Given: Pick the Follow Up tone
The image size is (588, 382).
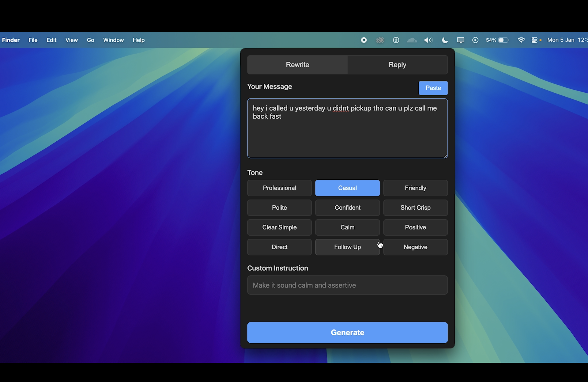Looking at the screenshot, I should [347, 247].
